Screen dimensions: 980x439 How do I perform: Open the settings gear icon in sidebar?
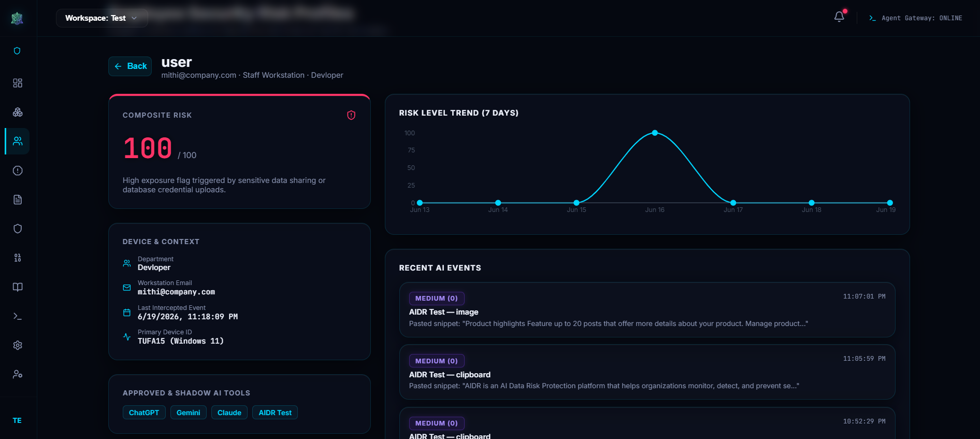[x=18, y=345]
